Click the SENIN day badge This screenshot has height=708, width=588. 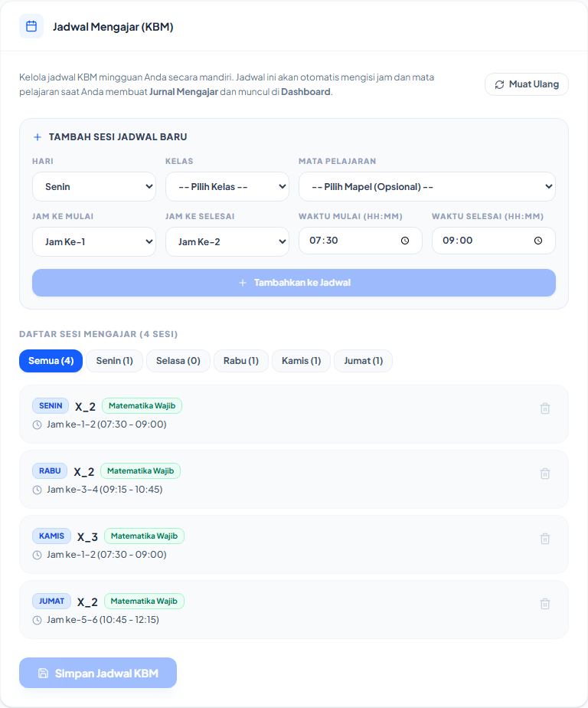51,405
